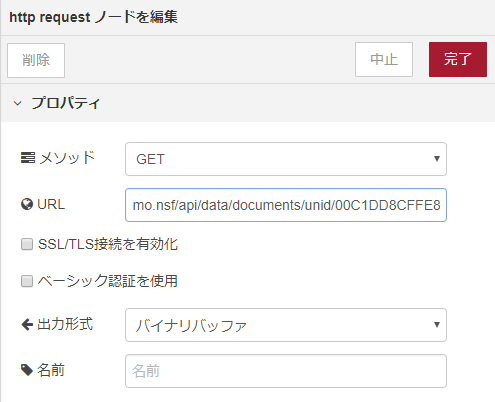495x402 pixels.
Task: Click the arrow on the GET combo box
Action: point(437,159)
